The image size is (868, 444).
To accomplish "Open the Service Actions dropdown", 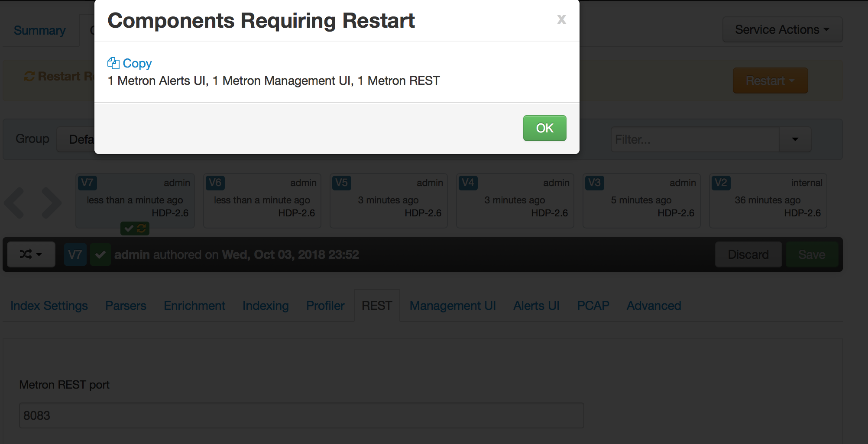I will 782,29.
